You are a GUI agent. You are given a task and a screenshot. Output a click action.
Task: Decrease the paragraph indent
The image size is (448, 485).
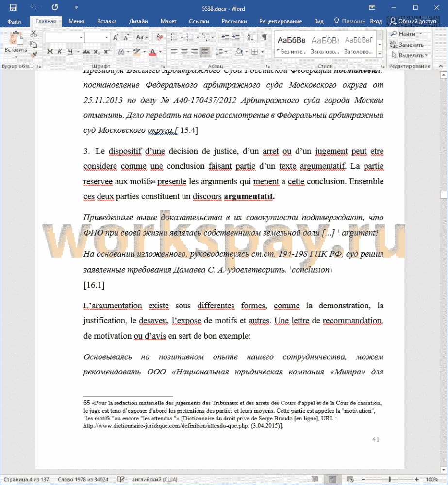[x=225, y=37]
